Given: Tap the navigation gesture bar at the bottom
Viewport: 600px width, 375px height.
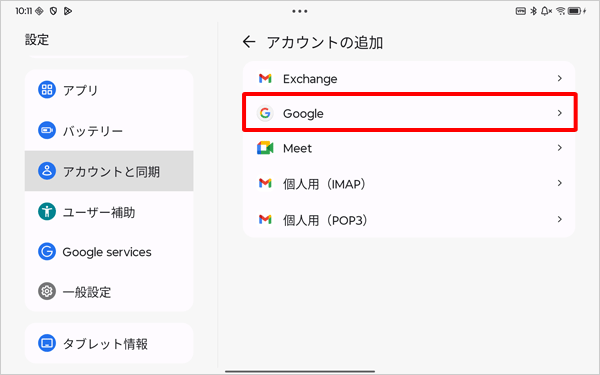Looking at the screenshot, I should click(300, 371).
